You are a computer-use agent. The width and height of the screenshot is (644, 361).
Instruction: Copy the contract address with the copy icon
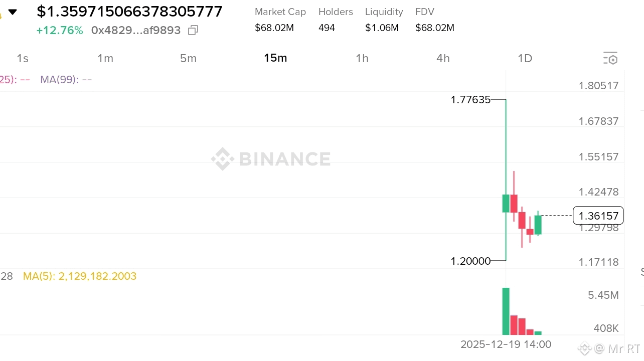tap(193, 31)
